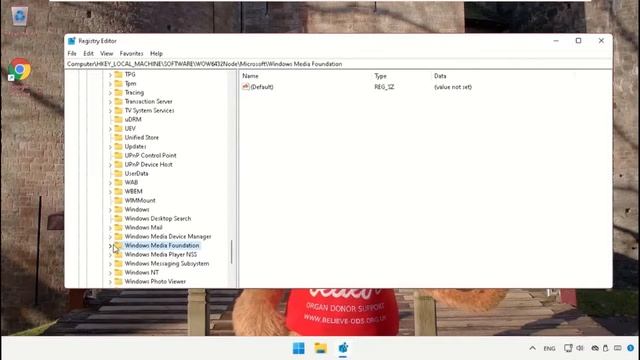
Task: Select the UserData folder icon
Action: pyautogui.click(x=118, y=173)
